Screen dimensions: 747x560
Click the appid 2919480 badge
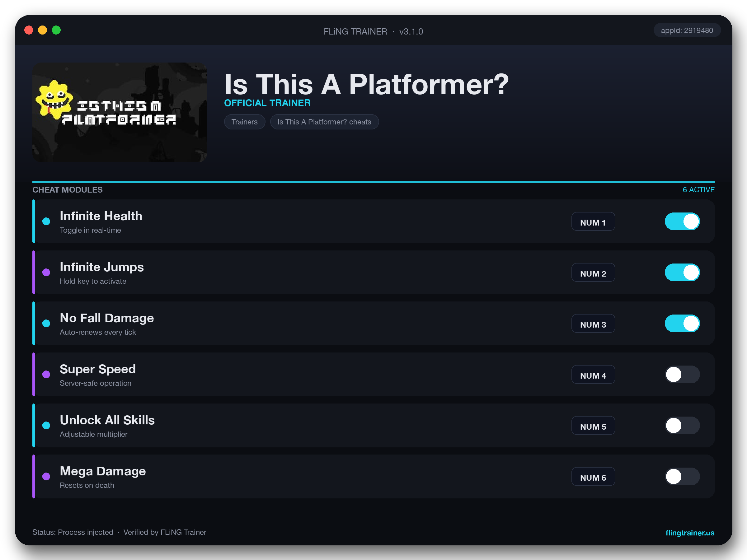pyautogui.click(x=687, y=30)
